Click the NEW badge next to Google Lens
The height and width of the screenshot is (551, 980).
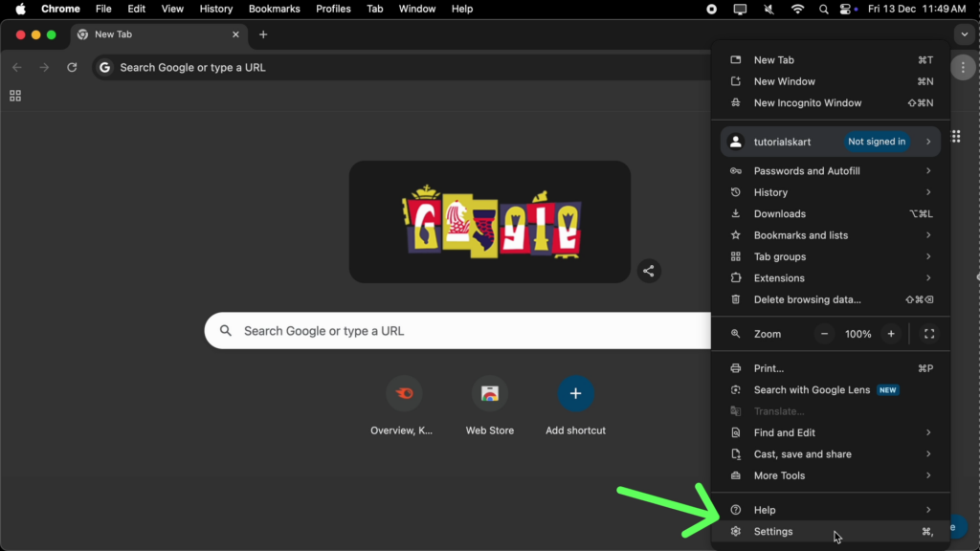[x=887, y=390]
